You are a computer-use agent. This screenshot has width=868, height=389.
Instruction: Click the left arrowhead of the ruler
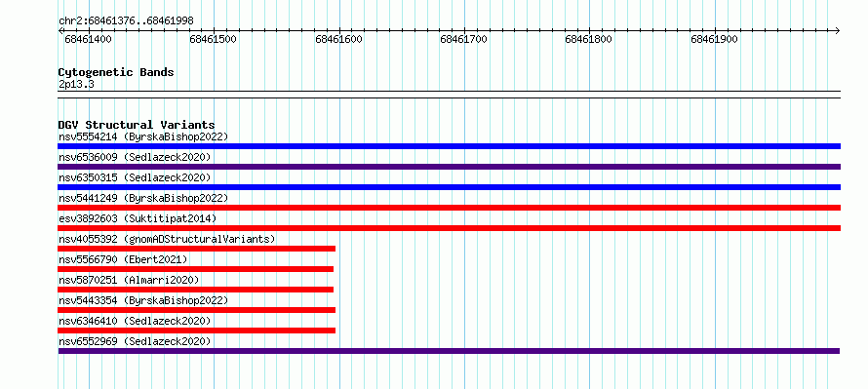coord(60,31)
